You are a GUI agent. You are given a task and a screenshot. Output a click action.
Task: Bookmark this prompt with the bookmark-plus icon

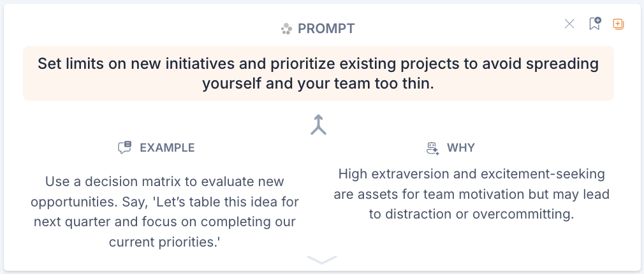pyautogui.click(x=594, y=24)
